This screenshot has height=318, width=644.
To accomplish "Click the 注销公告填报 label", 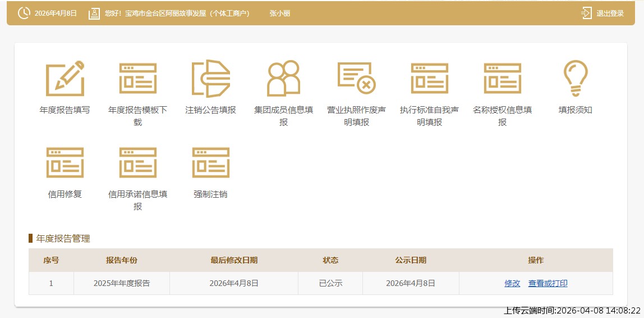I will tap(211, 110).
